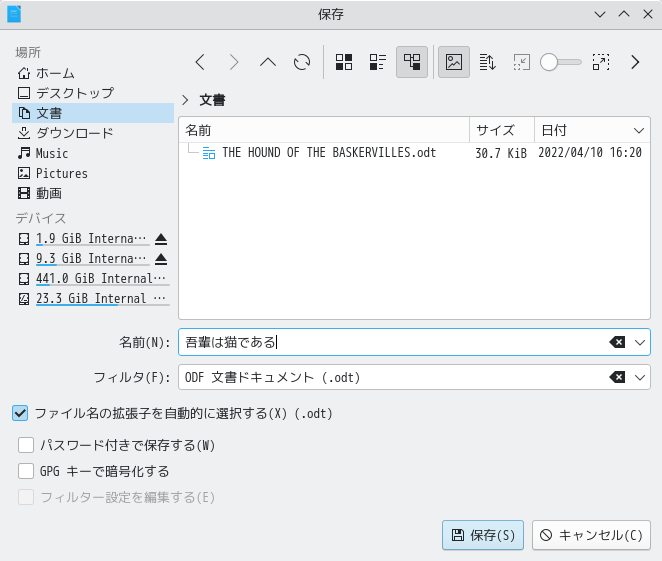Open the sort options menu

click(488, 62)
